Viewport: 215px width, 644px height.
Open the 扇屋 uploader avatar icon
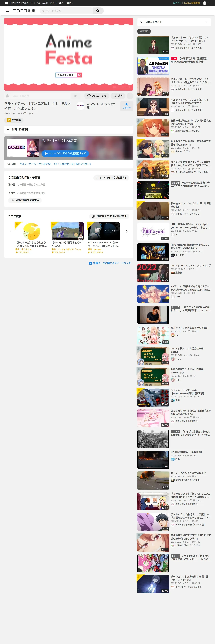[x=173, y=401]
